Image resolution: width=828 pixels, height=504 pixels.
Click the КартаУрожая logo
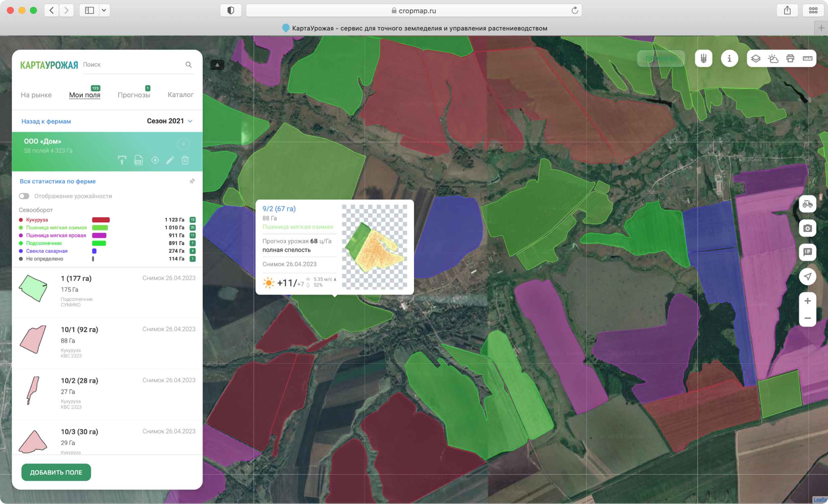tap(49, 65)
